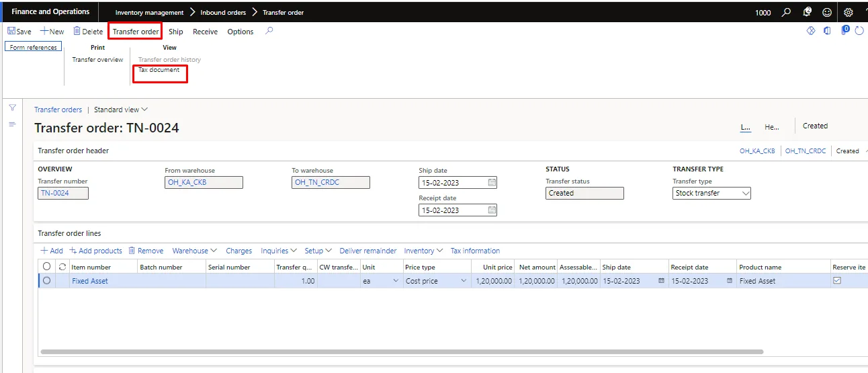This screenshot has width=868, height=373.
Task: Open the notifications bell
Action: [807, 12]
